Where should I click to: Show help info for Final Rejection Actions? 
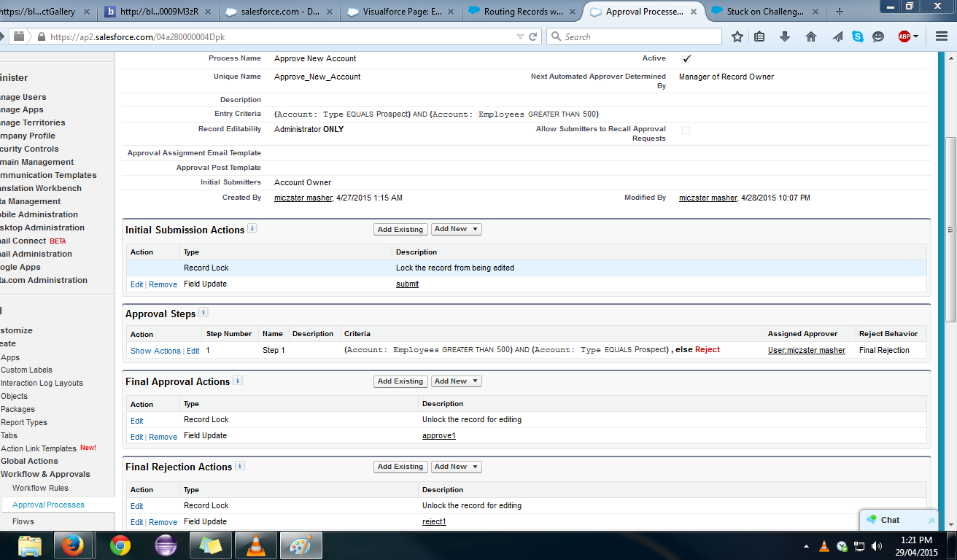tap(240, 465)
